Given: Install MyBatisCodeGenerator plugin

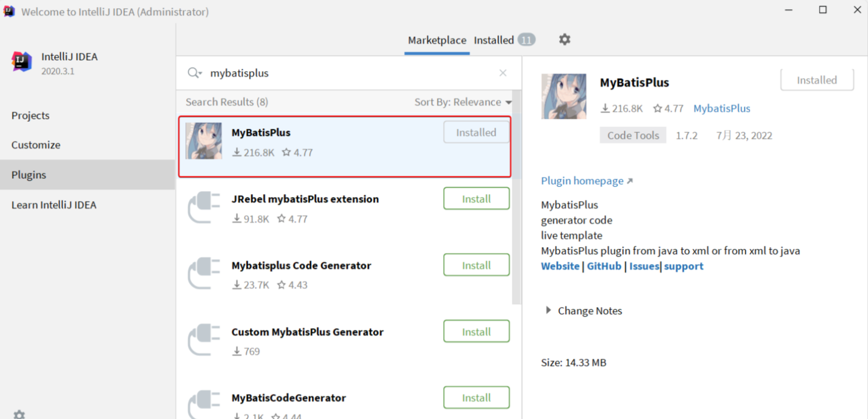Looking at the screenshot, I should click(476, 397).
